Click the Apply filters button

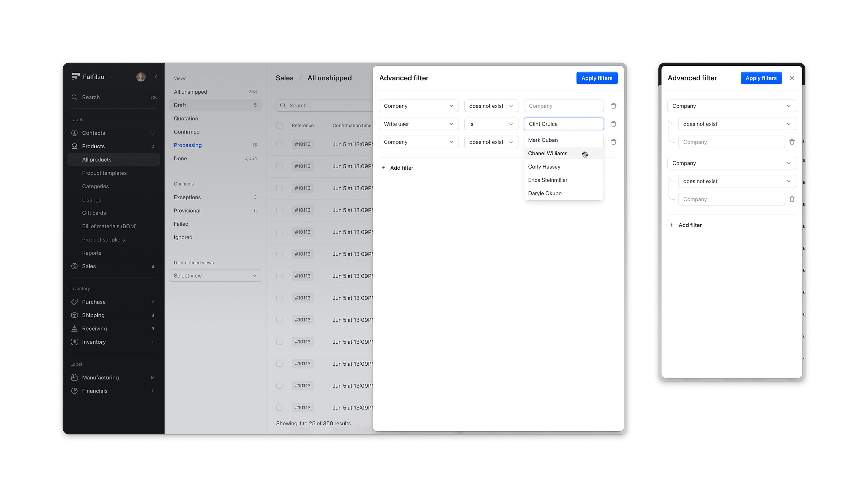point(597,78)
